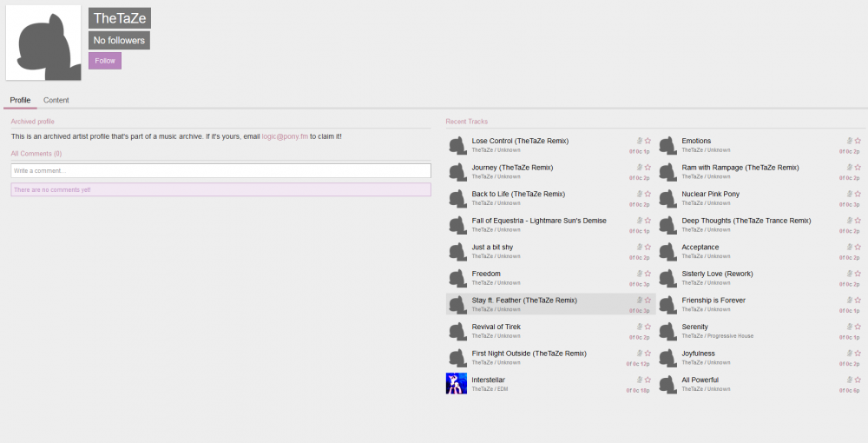Click the microphone icon on Nuclear Pink Pony
Viewport: 868px width, 443px height.
point(849,194)
